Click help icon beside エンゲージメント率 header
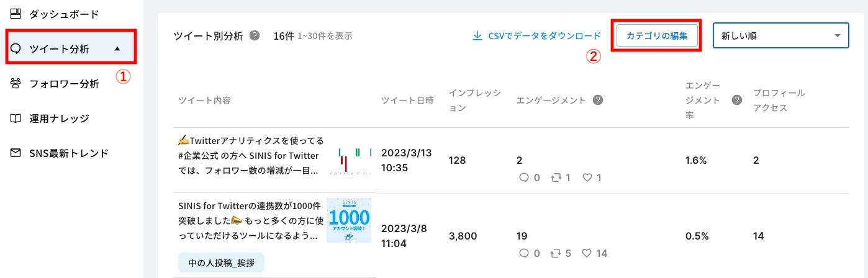The height and width of the screenshot is (278, 868). pos(737,100)
